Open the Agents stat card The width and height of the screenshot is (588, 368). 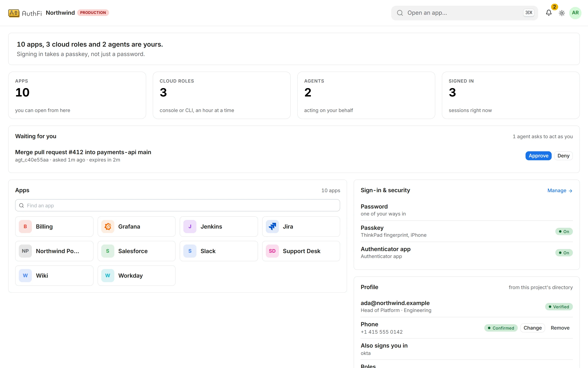pyautogui.click(x=366, y=95)
